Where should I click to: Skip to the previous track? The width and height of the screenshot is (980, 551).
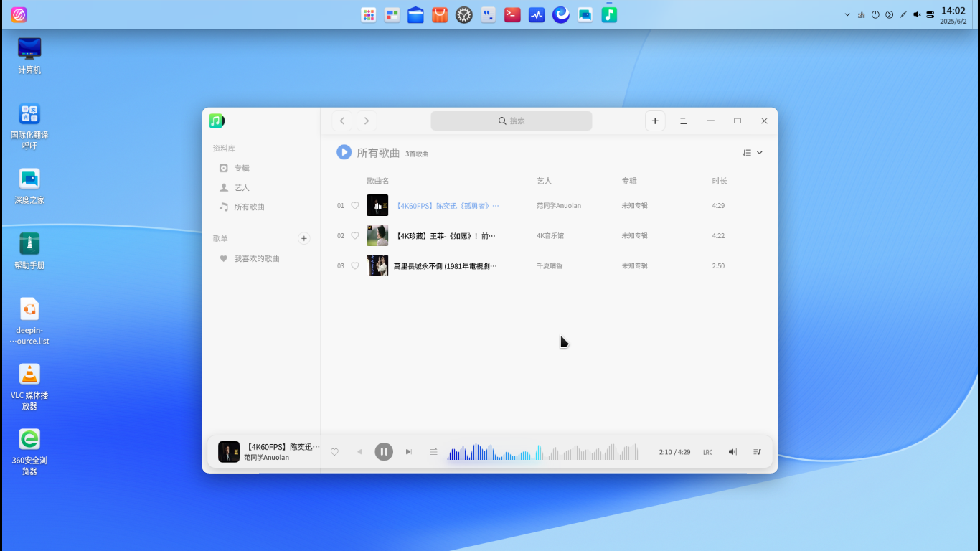pos(359,452)
